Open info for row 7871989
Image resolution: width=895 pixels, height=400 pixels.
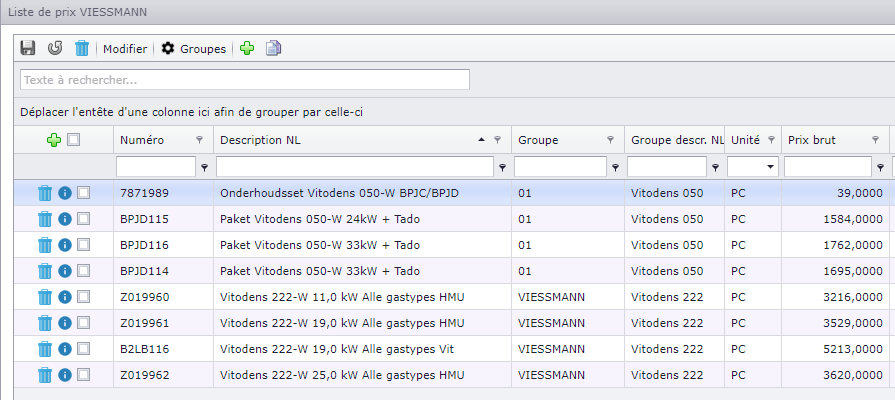(x=65, y=193)
